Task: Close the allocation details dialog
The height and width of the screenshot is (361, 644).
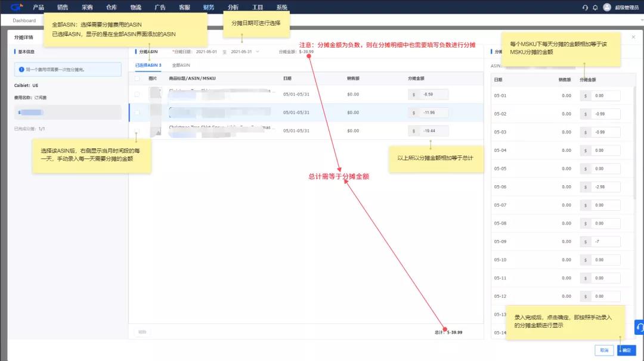Action: 633,37
